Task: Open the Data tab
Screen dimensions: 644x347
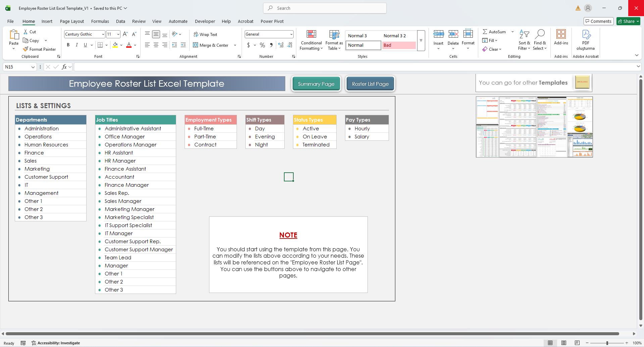Action: click(x=120, y=21)
